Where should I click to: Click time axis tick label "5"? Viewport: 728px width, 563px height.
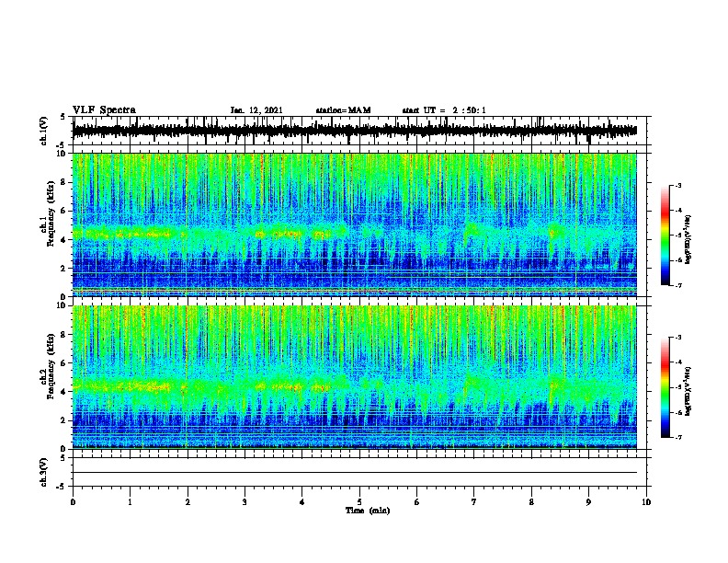tap(359, 502)
